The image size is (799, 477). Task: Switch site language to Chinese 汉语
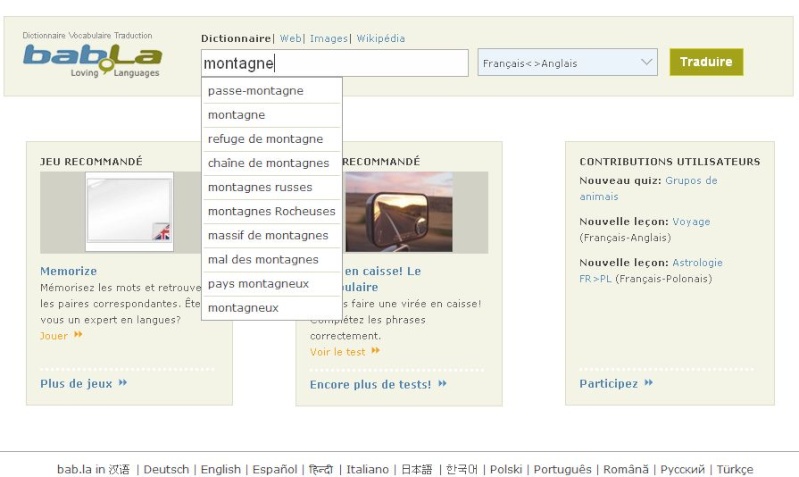click(119, 469)
